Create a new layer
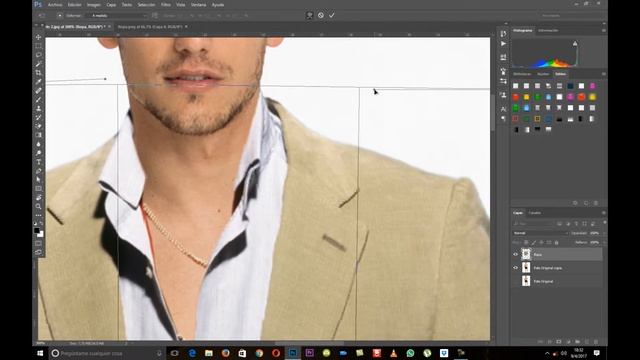Image resolution: width=640 pixels, height=360 pixels. click(587, 341)
